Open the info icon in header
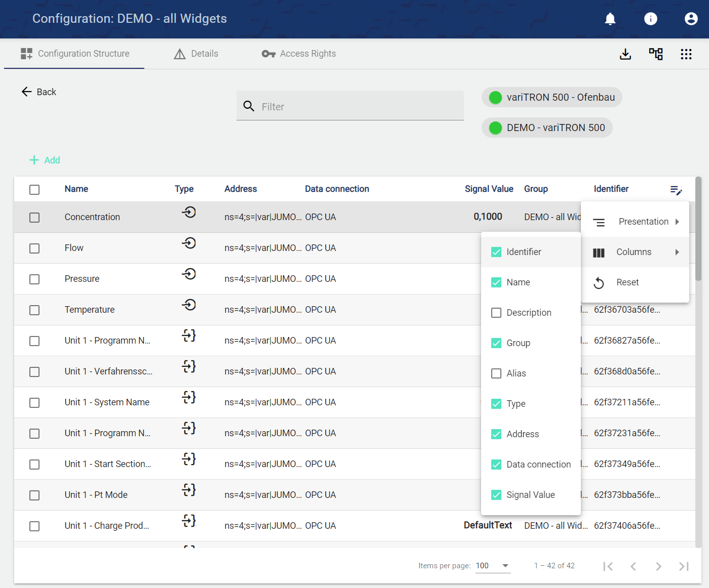Screen dimensions: 709x588 pos(651,19)
